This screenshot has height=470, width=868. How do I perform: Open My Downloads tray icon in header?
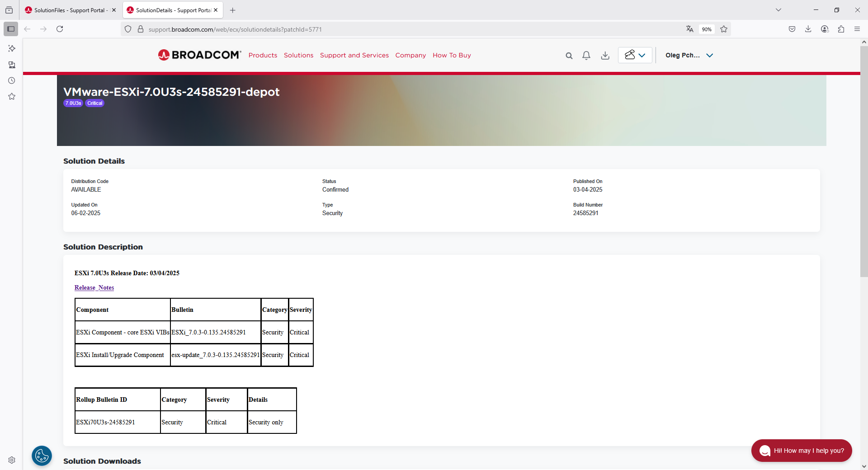(605, 56)
